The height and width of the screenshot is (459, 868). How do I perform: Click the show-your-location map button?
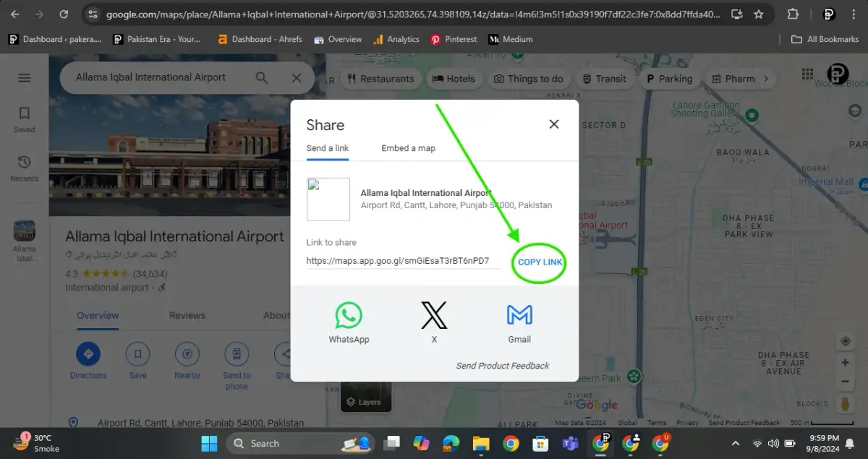coord(844,341)
